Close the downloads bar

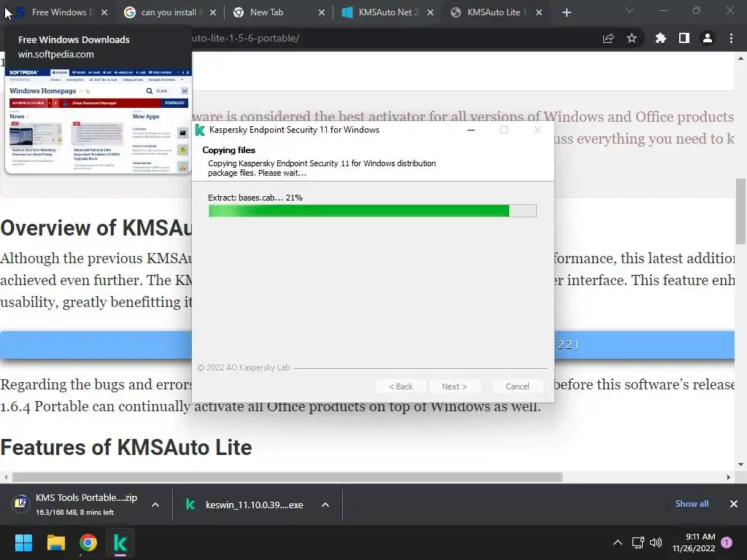tap(734, 504)
